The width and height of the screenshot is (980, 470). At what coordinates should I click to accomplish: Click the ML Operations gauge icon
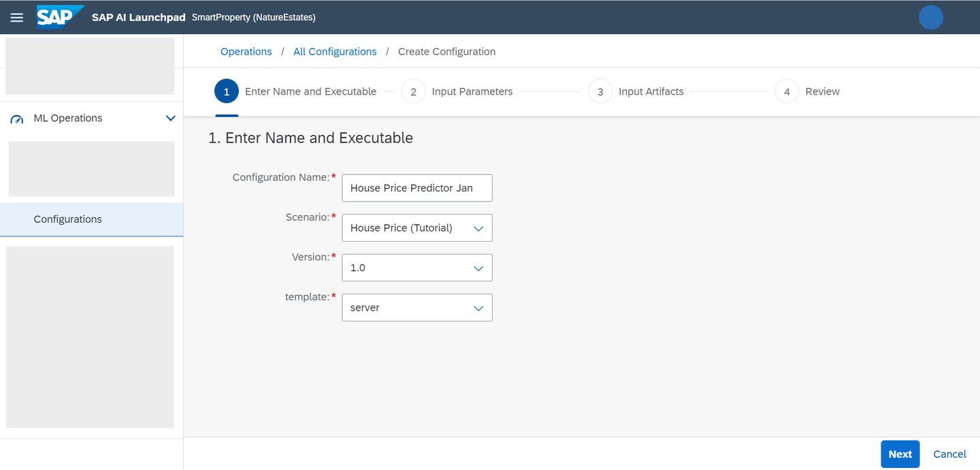point(17,119)
